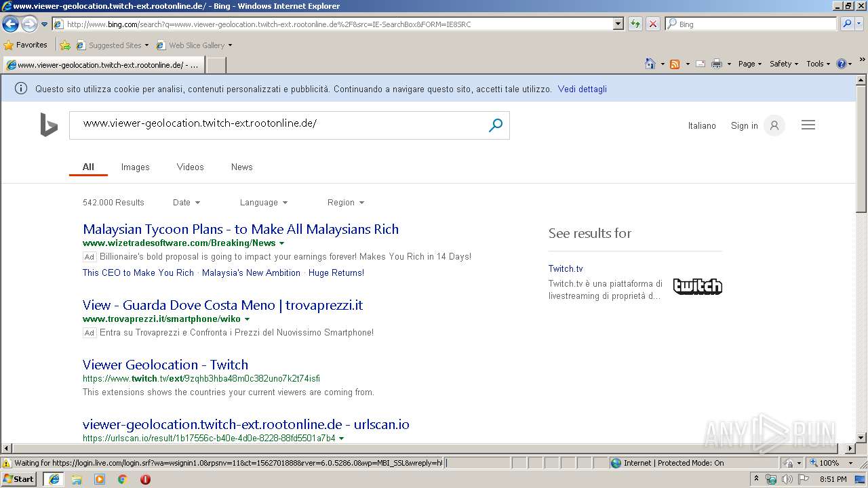
Task: Click the Bing page search text field
Action: [x=278, y=125]
